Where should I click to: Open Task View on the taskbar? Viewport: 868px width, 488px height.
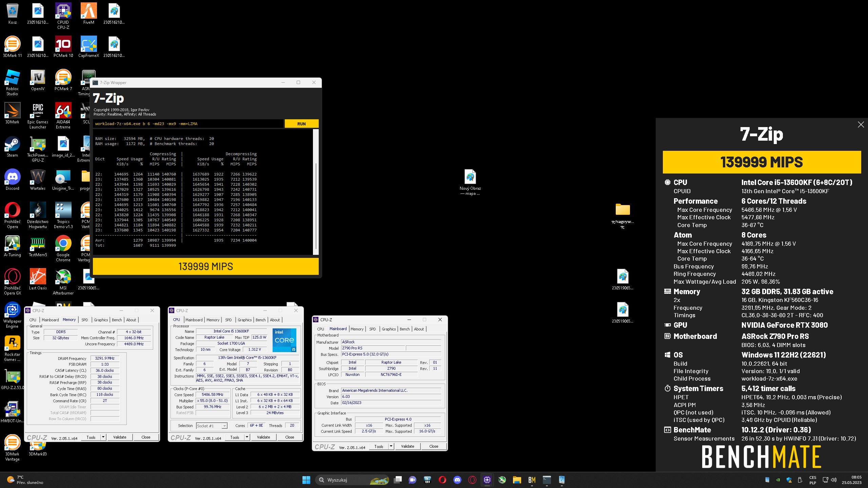pyautogui.click(x=397, y=480)
